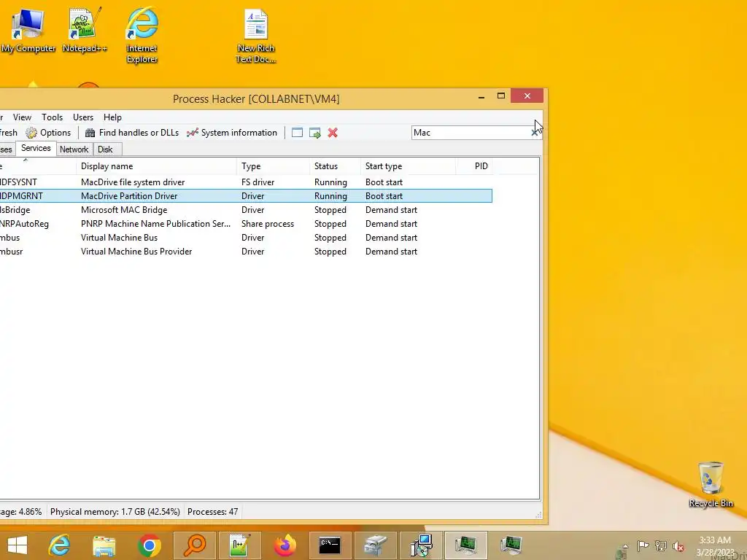Switch to active Process Hacker taskbar button

465,545
